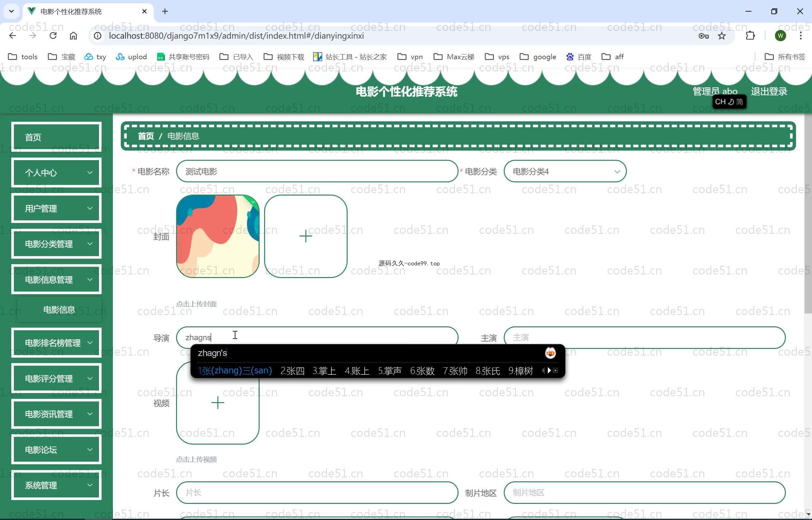Image resolution: width=812 pixels, height=520 pixels.
Task: Open the 宝藏 bookmark folder
Action: point(62,57)
